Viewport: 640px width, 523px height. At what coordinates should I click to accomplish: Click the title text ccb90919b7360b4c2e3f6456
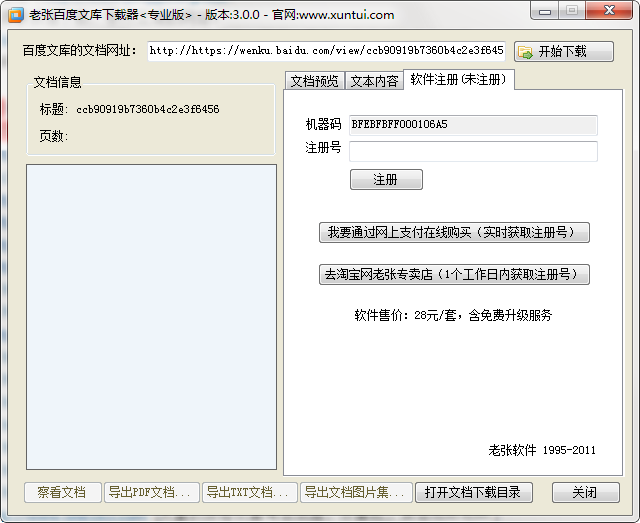[x=148, y=109]
